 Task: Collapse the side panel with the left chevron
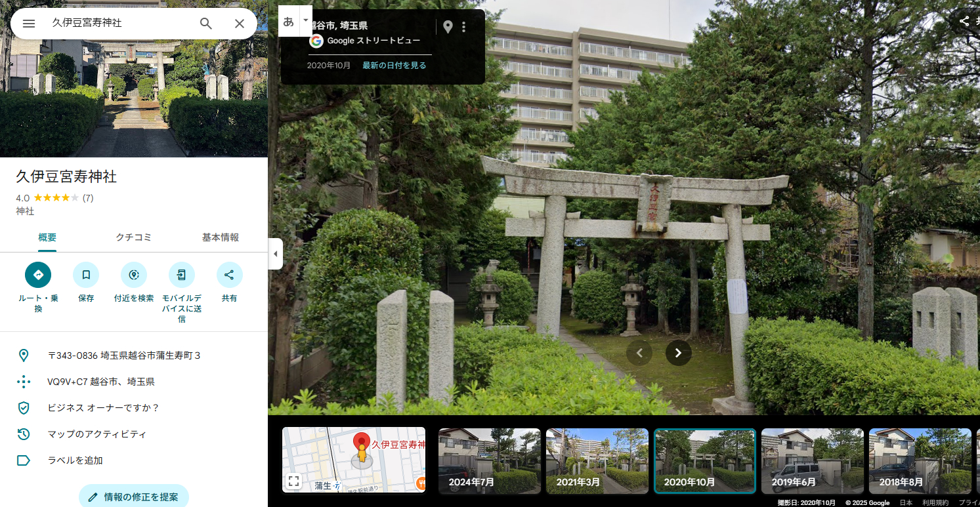click(x=275, y=254)
